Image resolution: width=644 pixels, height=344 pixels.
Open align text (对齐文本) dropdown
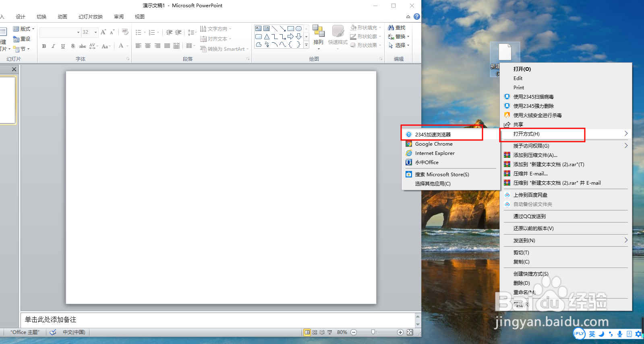click(216, 39)
